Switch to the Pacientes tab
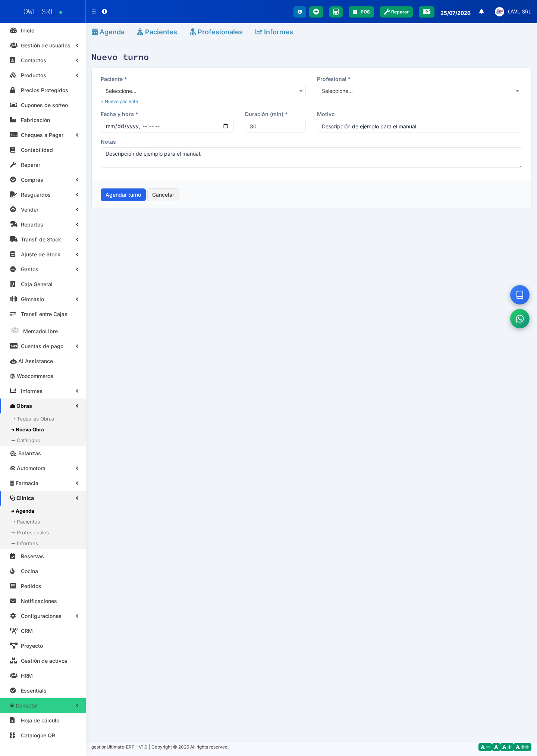The image size is (537, 756). (x=157, y=32)
